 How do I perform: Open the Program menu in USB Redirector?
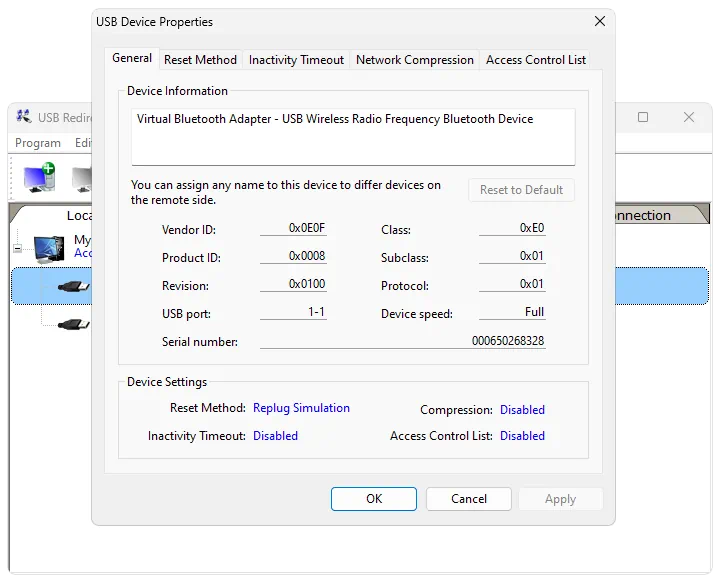(38, 143)
